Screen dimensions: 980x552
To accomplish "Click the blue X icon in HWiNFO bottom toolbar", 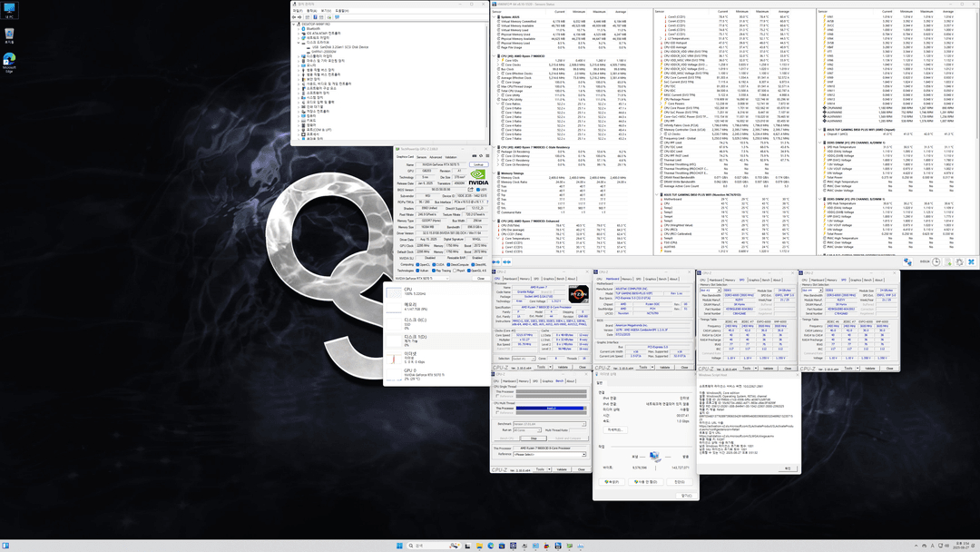I will click(x=971, y=262).
